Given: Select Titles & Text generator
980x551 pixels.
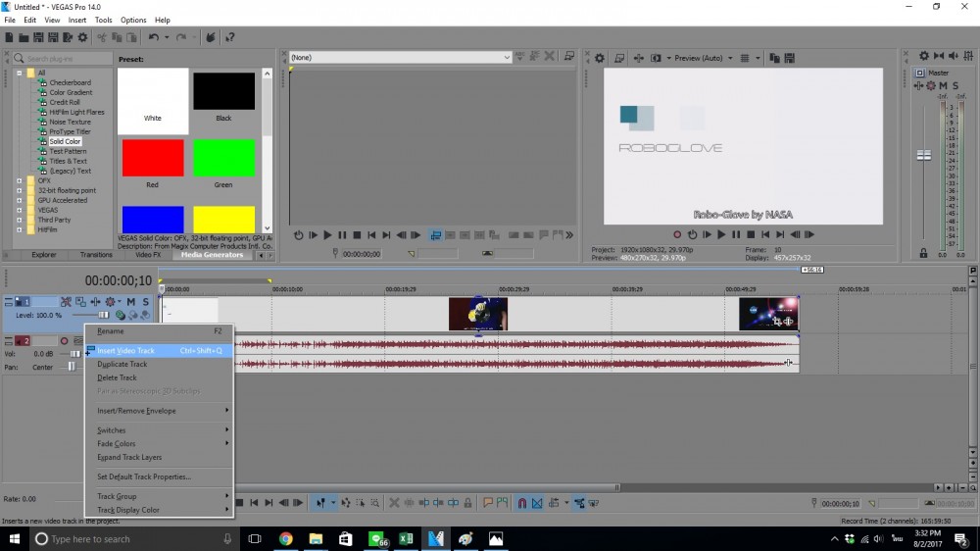Looking at the screenshot, I should [69, 162].
